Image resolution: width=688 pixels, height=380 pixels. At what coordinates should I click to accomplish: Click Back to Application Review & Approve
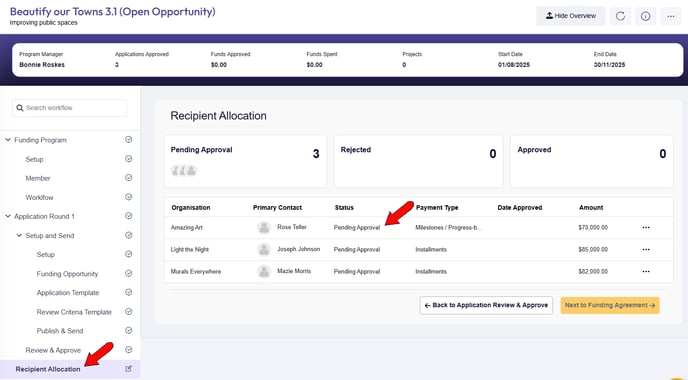[486, 305]
